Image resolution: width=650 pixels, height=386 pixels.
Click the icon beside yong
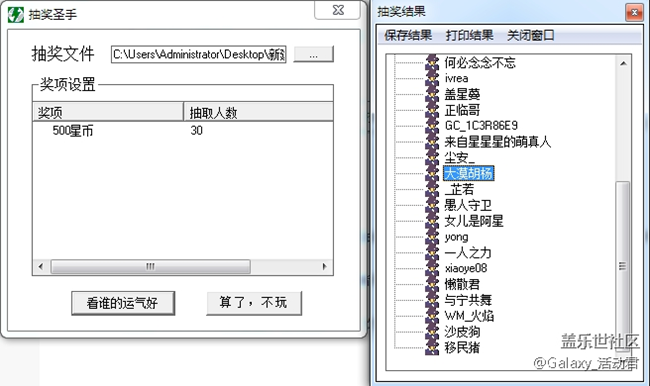[x=432, y=237]
